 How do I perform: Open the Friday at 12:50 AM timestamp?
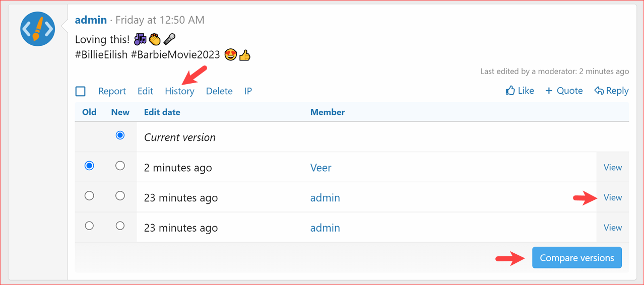coord(160,20)
